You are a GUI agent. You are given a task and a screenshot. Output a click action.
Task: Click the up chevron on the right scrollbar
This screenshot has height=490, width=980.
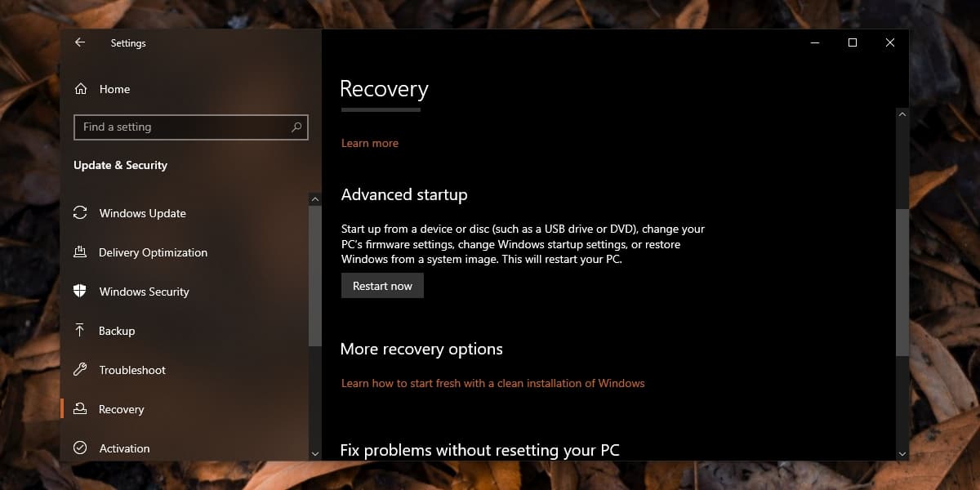[x=902, y=114]
